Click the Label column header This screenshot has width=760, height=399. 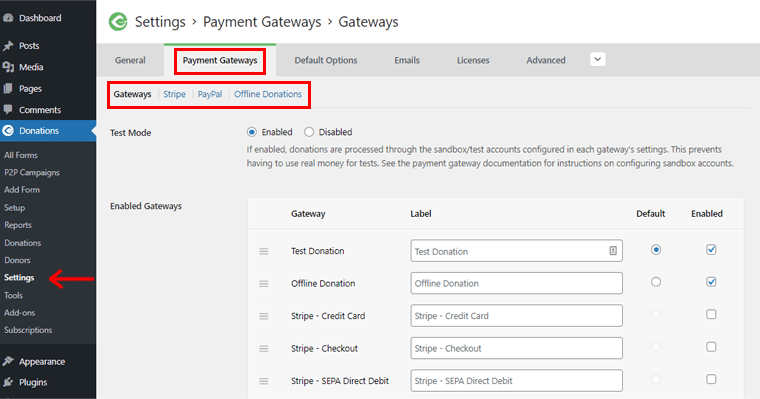pos(421,214)
